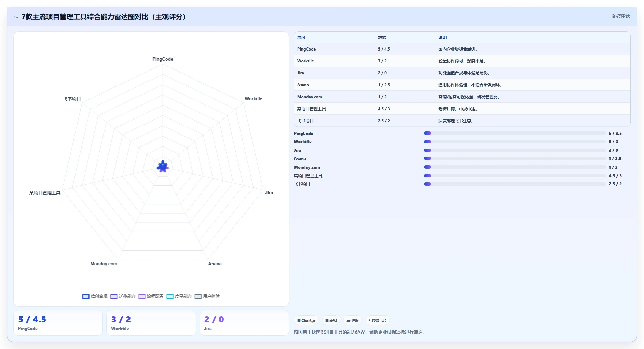Click description 老牌厂商，中规中矩。
Image resolution: width=644 pixels, height=349 pixels.
[458, 109]
